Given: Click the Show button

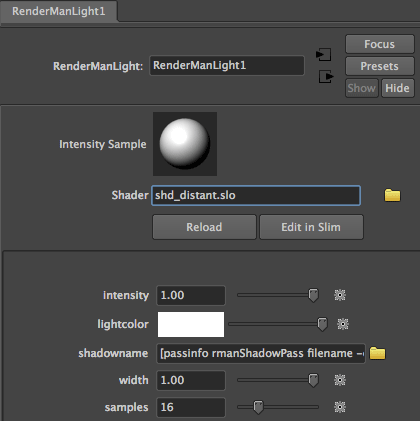Looking at the screenshot, I should [x=362, y=88].
